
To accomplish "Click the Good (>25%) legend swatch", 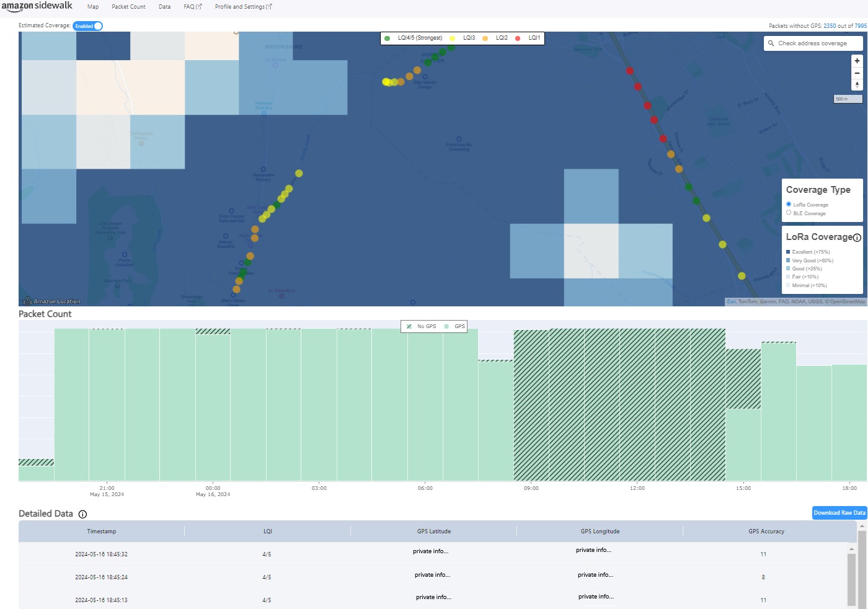I will (x=788, y=269).
